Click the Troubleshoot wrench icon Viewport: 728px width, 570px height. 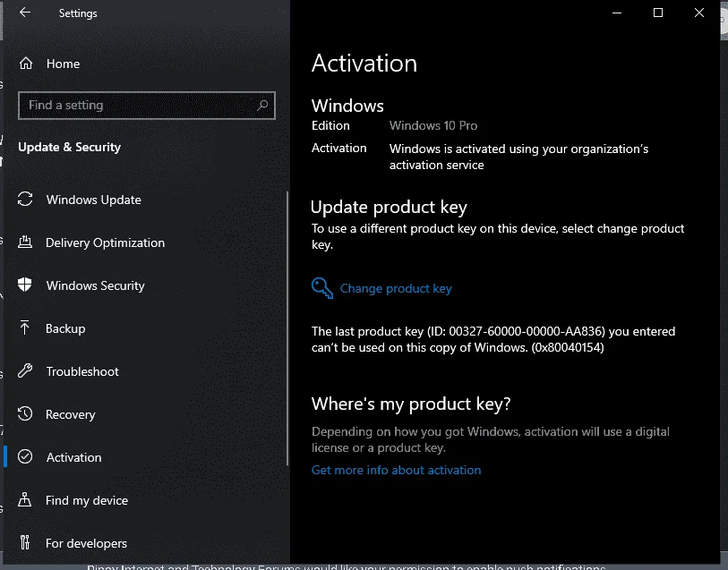(25, 370)
